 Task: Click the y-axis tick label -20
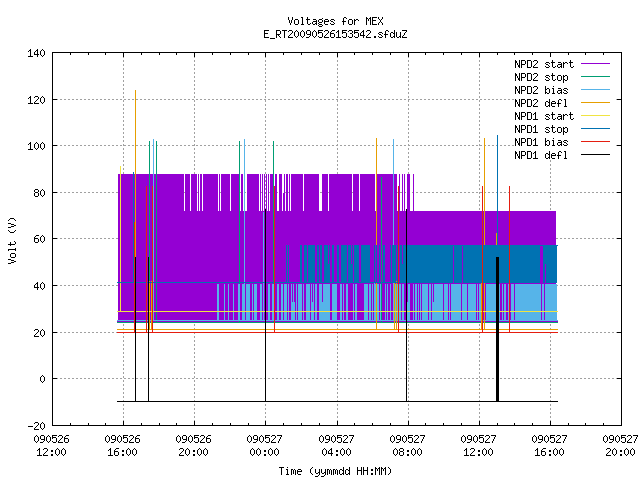click(x=36, y=426)
